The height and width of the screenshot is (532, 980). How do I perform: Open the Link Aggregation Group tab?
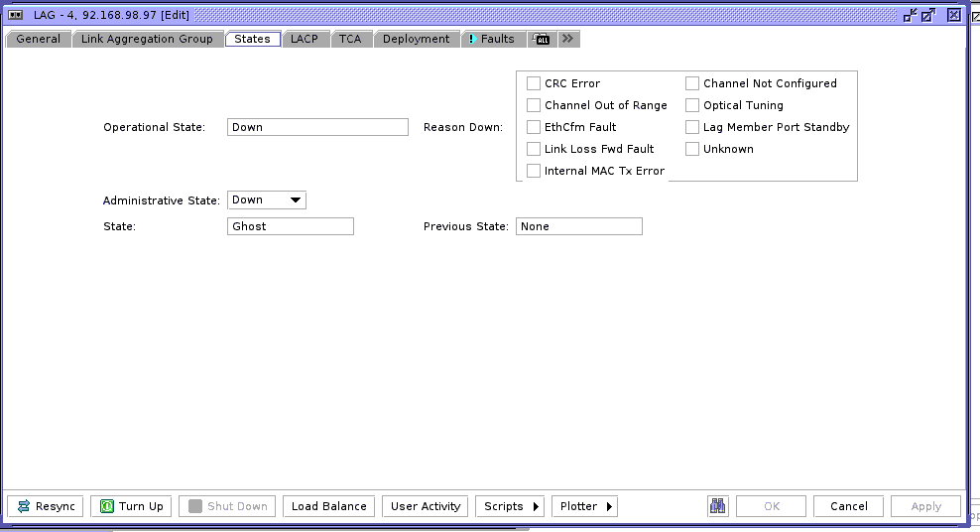[x=147, y=39]
